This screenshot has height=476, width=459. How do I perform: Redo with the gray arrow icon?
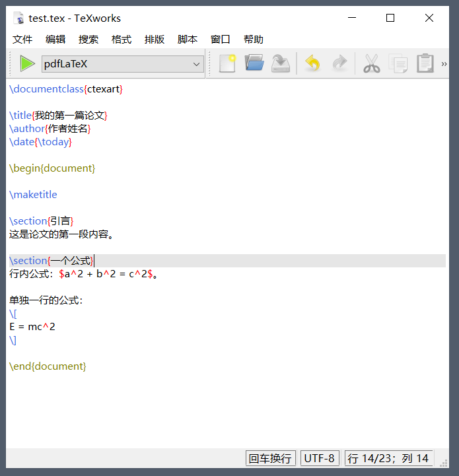(x=339, y=63)
